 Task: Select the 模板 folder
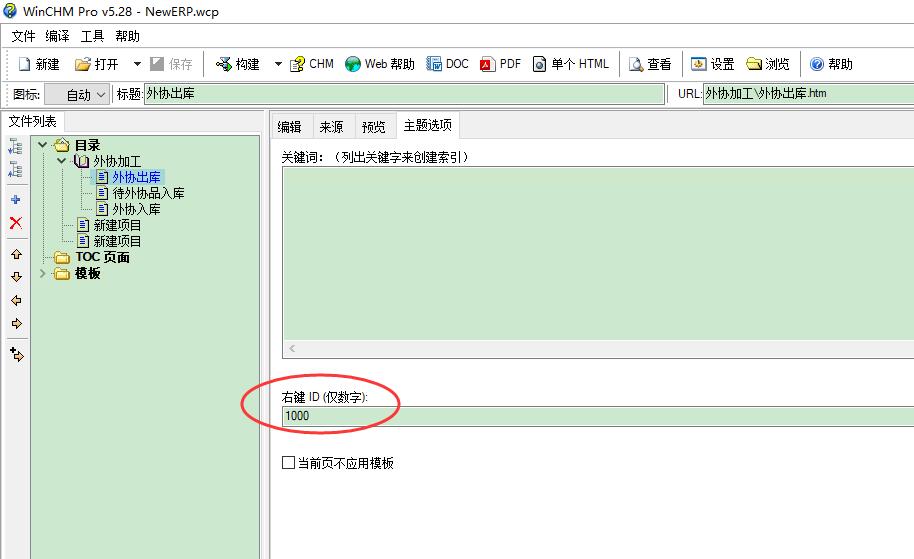coord(88,273)
